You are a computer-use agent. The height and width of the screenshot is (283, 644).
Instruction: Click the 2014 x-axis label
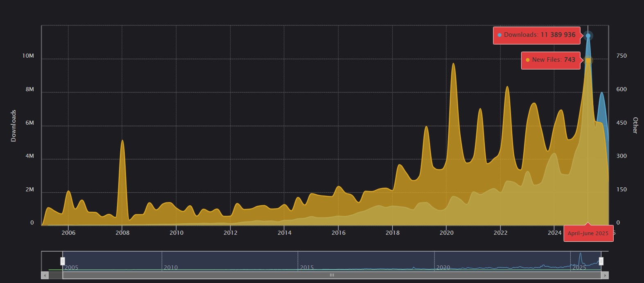pyautogui.click(x=284, y=233)
